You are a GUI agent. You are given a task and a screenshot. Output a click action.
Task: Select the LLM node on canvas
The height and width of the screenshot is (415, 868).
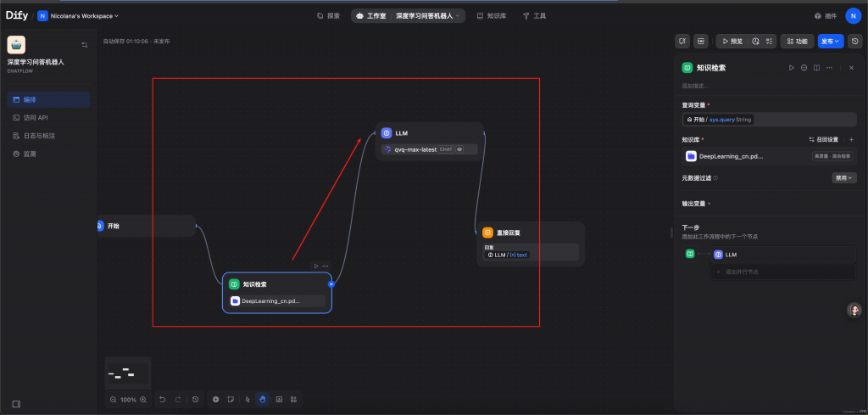(x=429, y=133)
